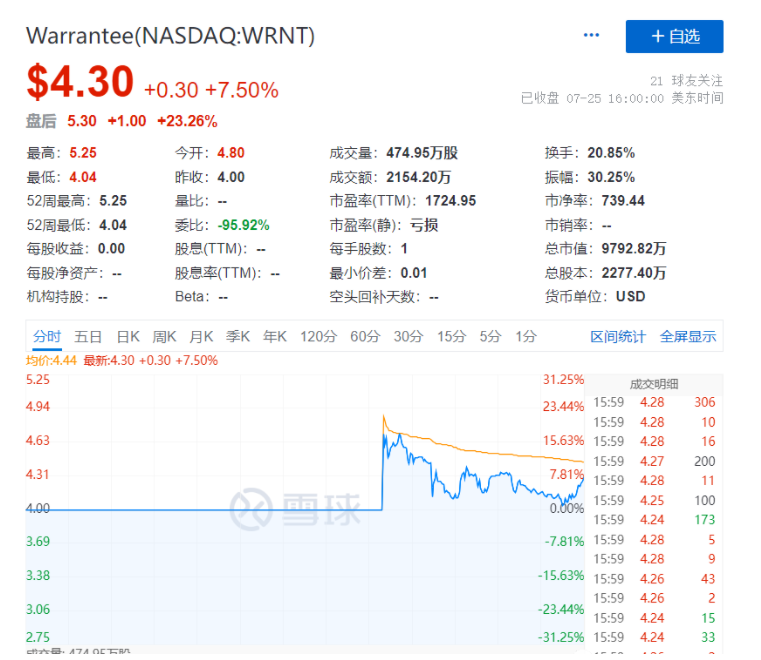Select the 30分 interval tab
Screen dimensions: 761x660
[x=408, y=336]
